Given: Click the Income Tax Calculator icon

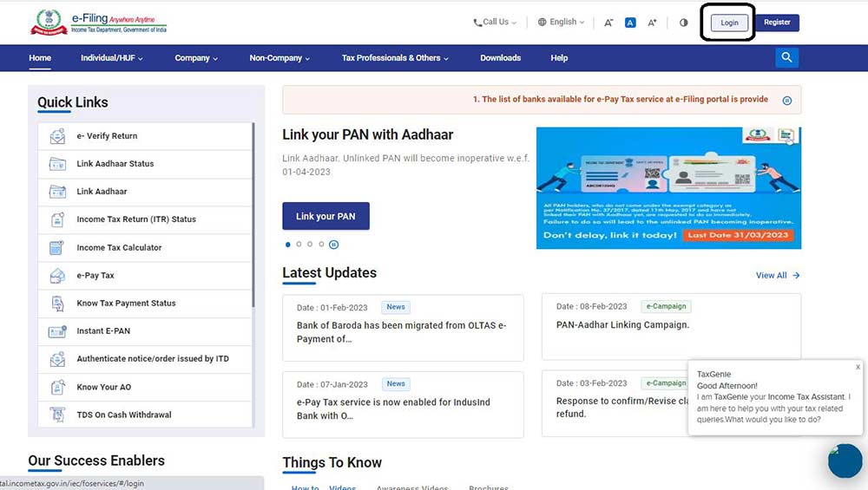Looking at the screenshot, I should tap(57, 248).
